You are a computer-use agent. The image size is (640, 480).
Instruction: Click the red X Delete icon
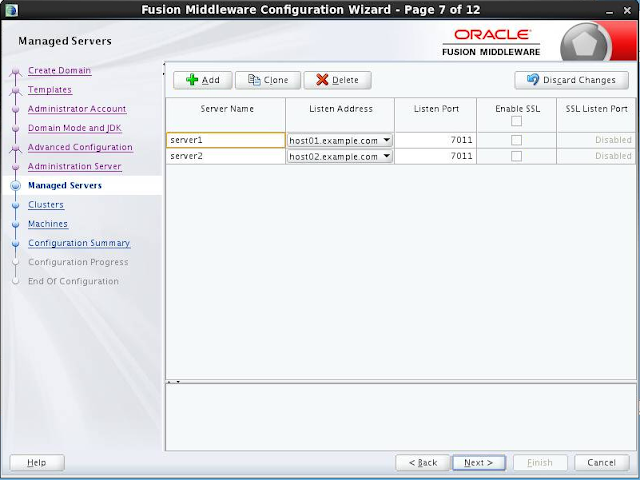click(322, 80)
